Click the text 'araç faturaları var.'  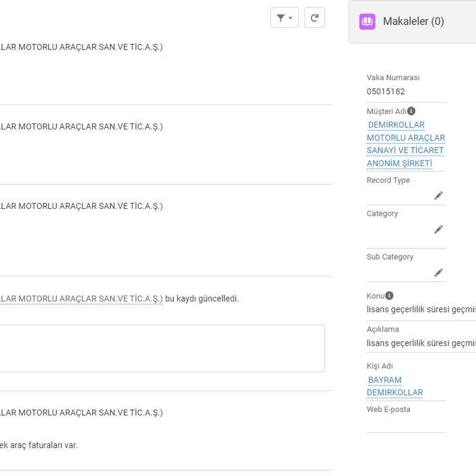44,446
